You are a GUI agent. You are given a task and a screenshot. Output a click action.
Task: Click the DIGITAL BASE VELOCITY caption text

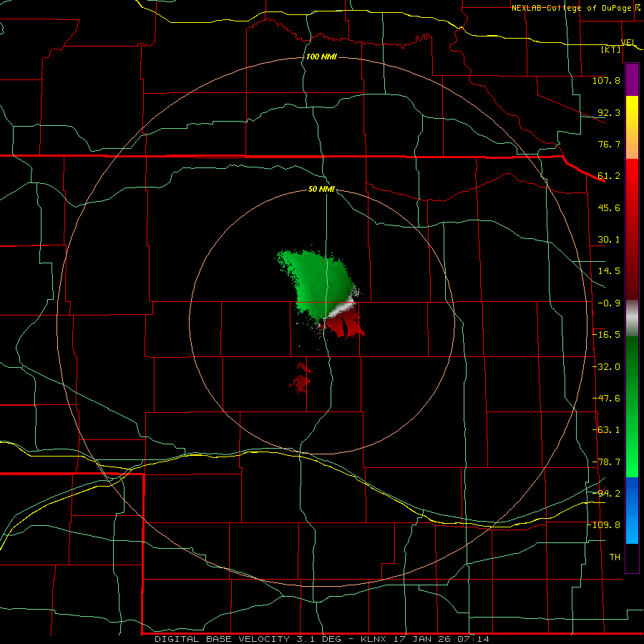tap(222, 639)
